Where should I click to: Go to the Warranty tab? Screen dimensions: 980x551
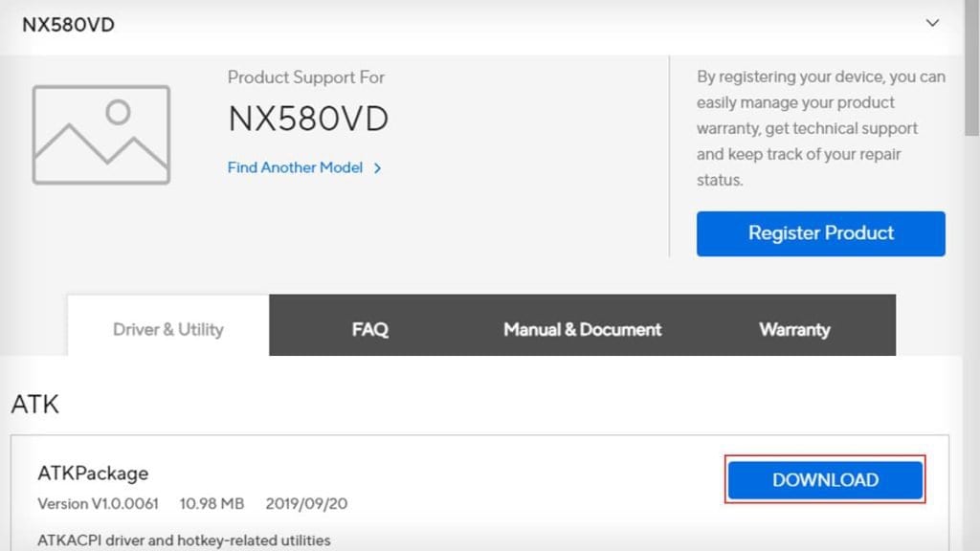click(x=794, y=329)
